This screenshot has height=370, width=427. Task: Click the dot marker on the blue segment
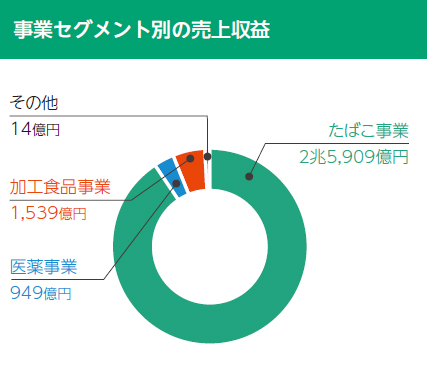pyautogui.click(x=177, y=183)
